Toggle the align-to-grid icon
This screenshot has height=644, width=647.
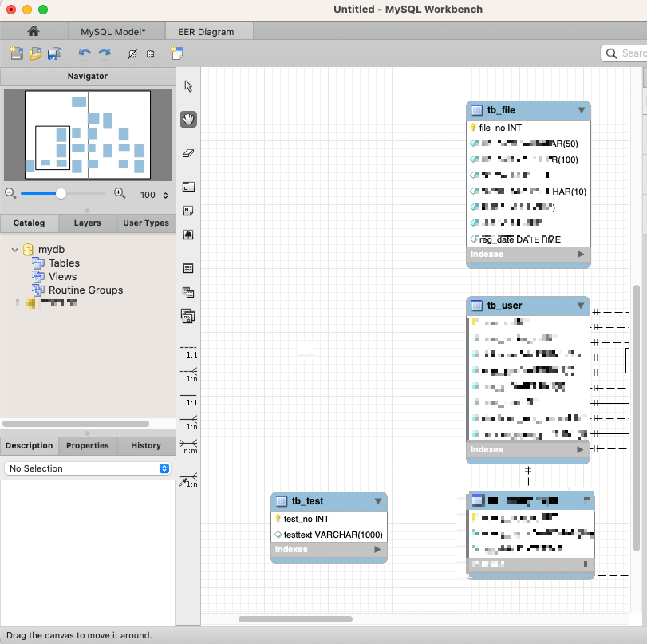point(151,53)
